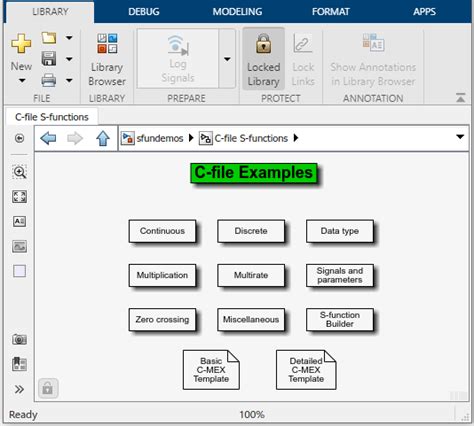474x426 pixels.
Task: Click the Print icon
Action: pos(49,80)
